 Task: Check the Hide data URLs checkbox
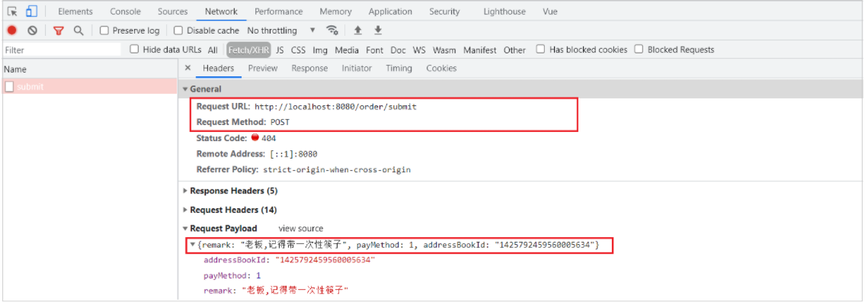coord(134,50)
